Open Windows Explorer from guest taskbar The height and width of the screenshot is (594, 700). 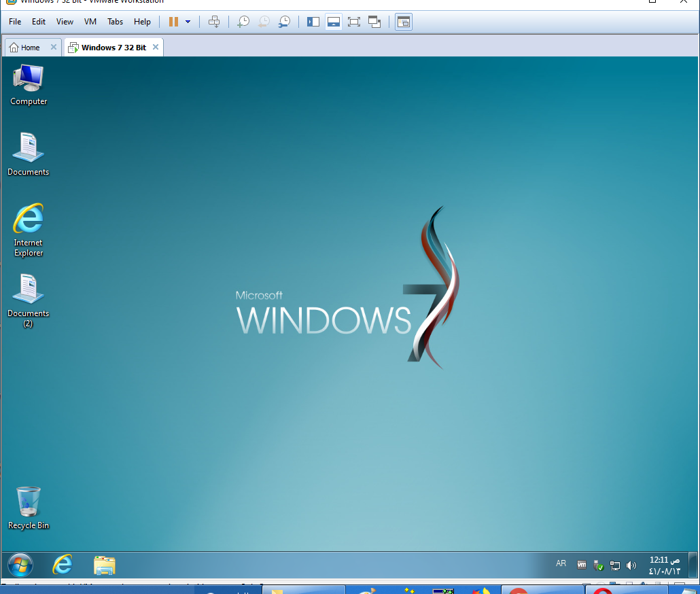point(105,565)
